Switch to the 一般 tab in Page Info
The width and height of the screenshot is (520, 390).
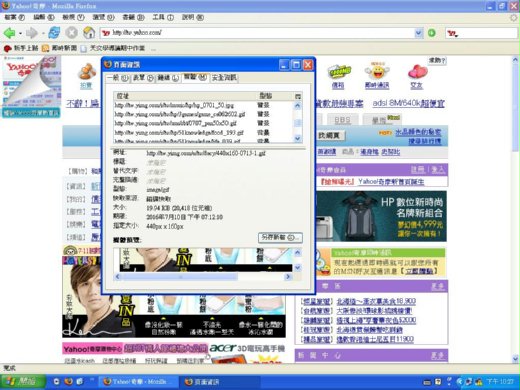click(118, 78)
